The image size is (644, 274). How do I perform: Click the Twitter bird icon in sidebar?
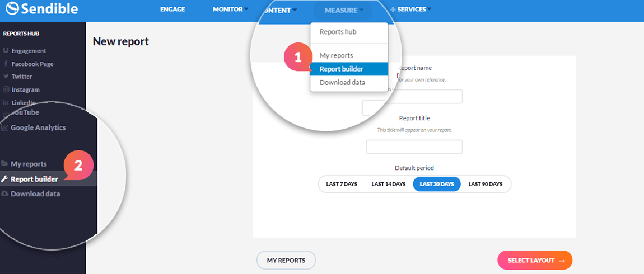6,77
